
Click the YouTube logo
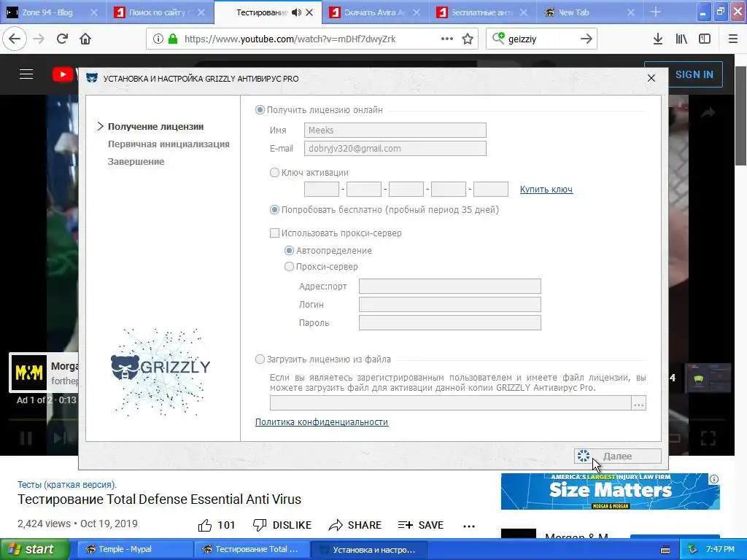pyautogui.click(x=63, y=74)
